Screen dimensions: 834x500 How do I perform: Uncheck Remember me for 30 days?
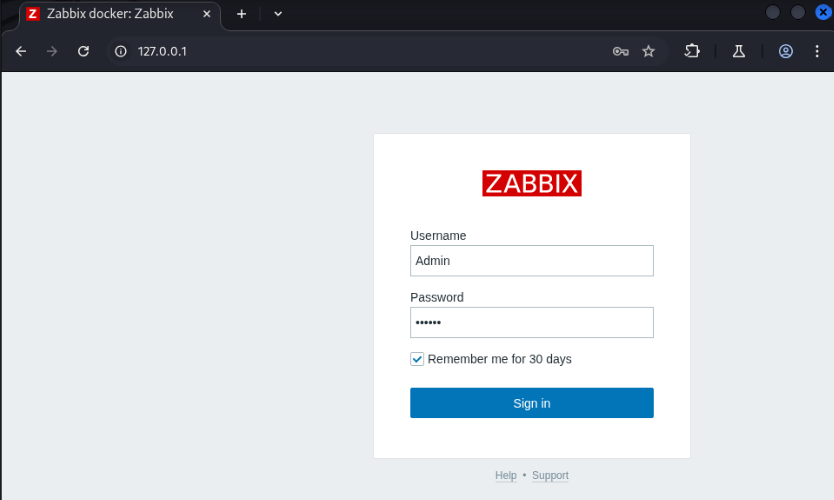click(x=417, y=359)
